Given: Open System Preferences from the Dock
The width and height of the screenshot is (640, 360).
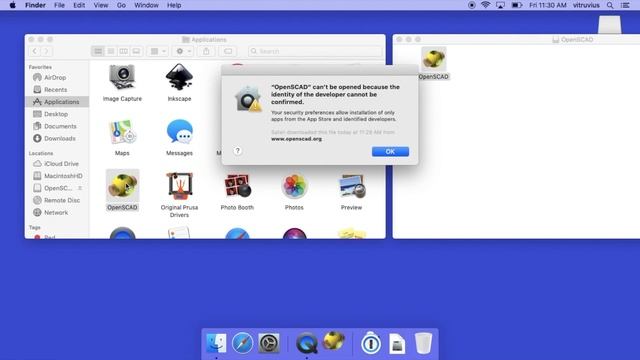Looking at the screenshot, I should pos(269,343).
